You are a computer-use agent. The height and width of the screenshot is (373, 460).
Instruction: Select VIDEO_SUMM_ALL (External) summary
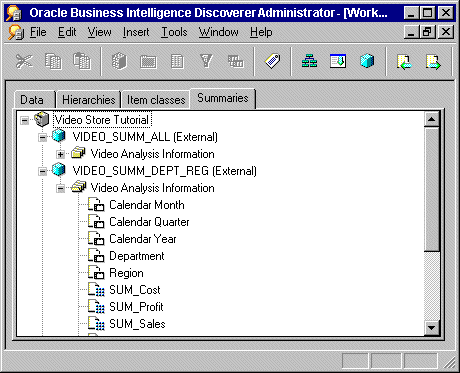tap(145, 137)
